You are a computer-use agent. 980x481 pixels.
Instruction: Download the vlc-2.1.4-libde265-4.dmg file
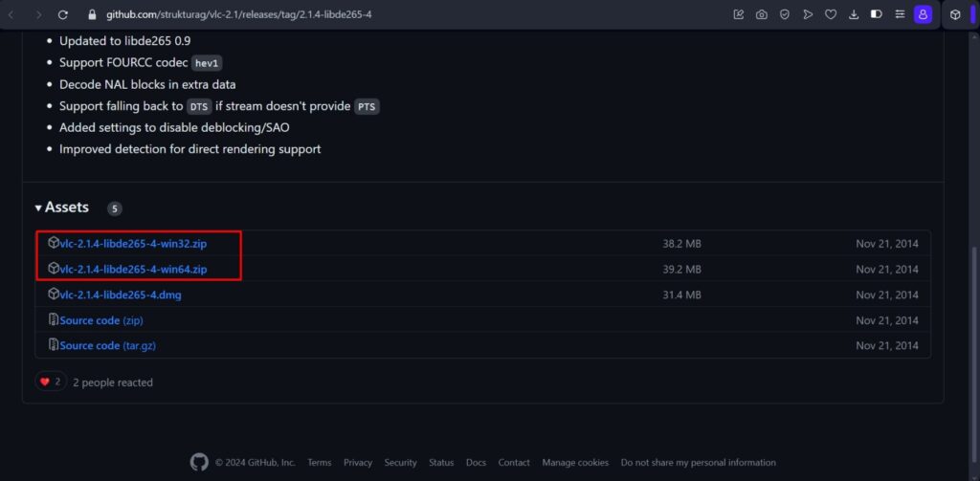tap(120, 295)
